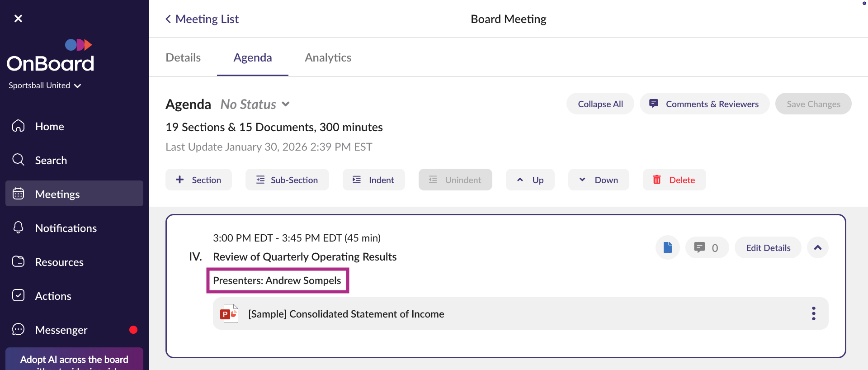Open the No Status dropdown
Screen dimensions: 868x370
tap(255, 104)
